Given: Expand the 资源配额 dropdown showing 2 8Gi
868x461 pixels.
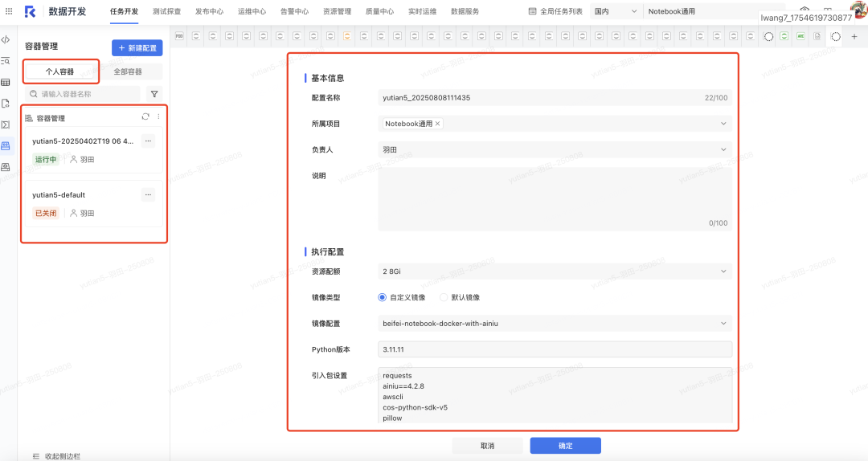Looking at the screenshot, I should (555, 271).
